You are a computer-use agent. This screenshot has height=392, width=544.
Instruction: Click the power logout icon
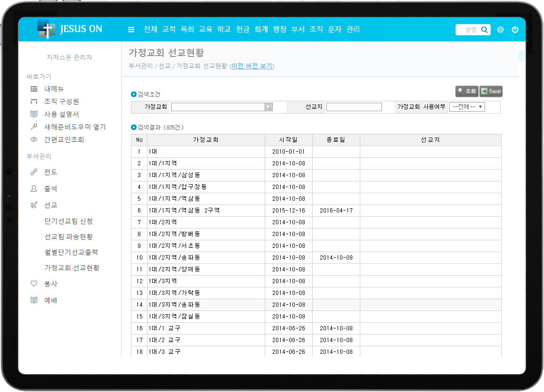tap(515, 30)
